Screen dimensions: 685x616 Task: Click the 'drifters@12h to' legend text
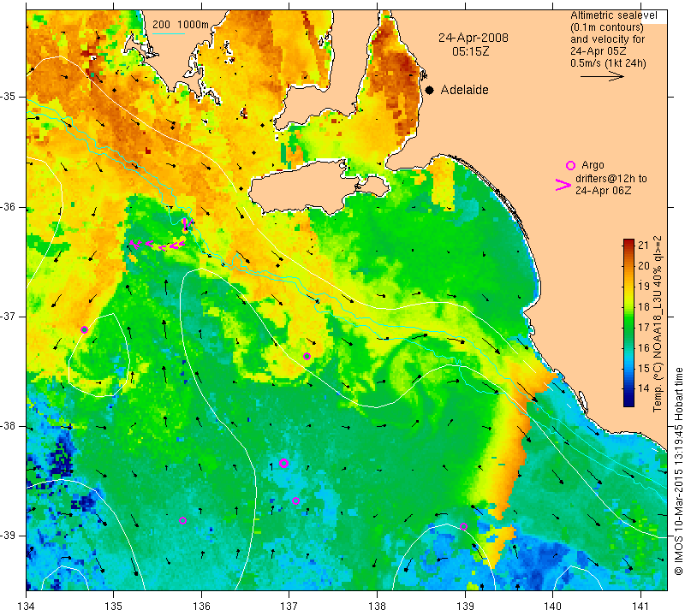611,179
